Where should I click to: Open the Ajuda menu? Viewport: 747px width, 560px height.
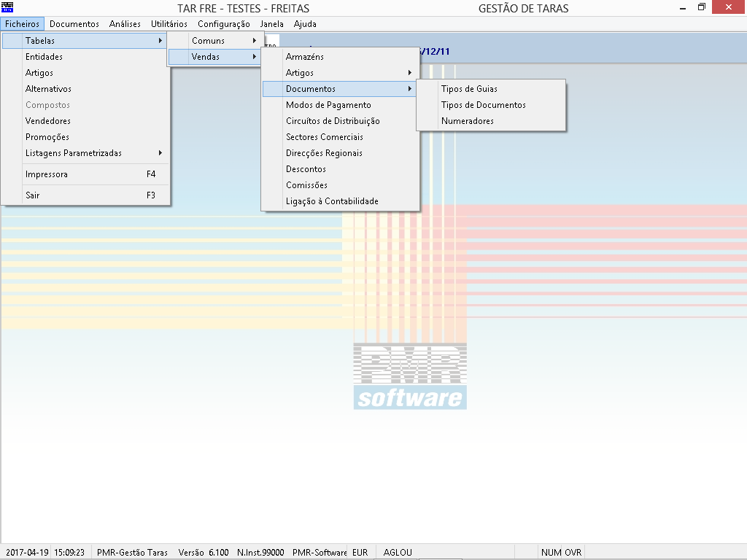(x=305, y=24)
